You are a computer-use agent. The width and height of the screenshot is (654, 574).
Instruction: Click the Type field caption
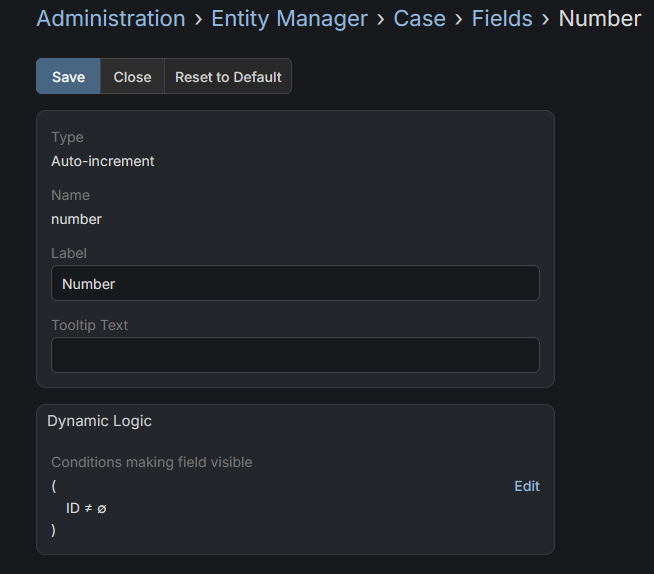point(67,137)
